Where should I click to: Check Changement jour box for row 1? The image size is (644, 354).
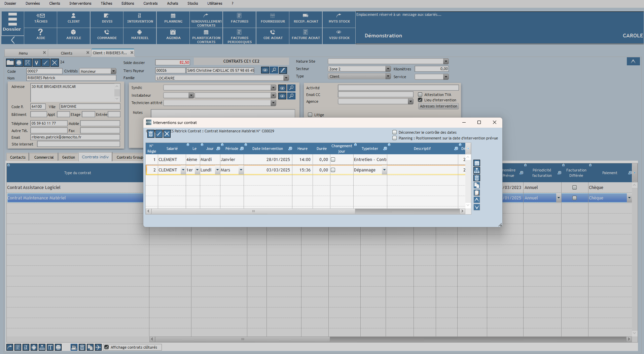click(x=333, y=160)
